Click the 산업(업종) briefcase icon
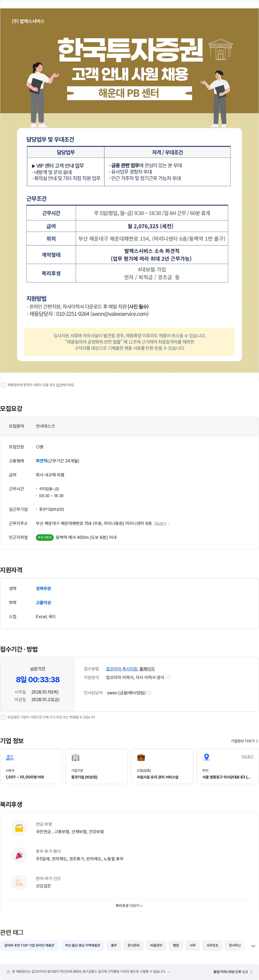The width and height of the screenshot is (259, 980). click(141, 757)
